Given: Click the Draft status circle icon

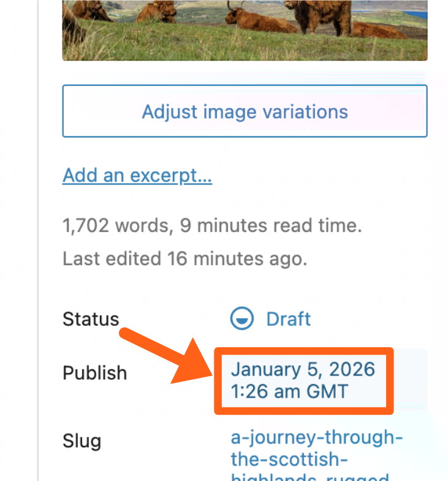Looking at the screenshot, I should (x=241, y=319).
